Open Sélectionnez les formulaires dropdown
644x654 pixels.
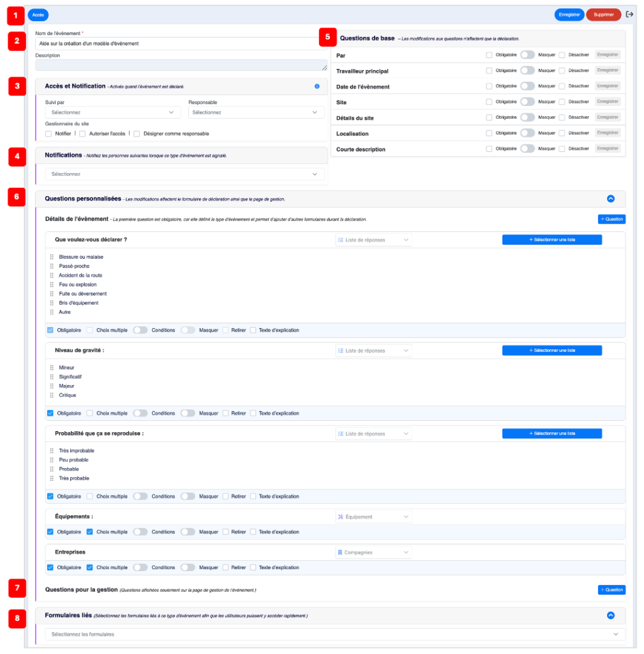tap(335, 634)
